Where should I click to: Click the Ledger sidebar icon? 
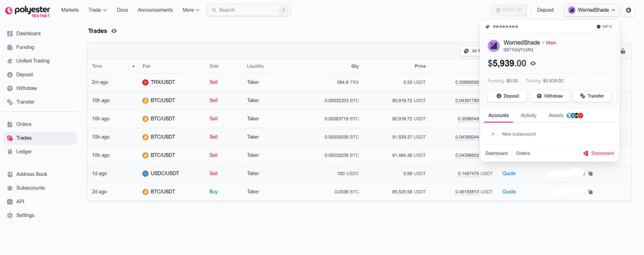[10, 152]
